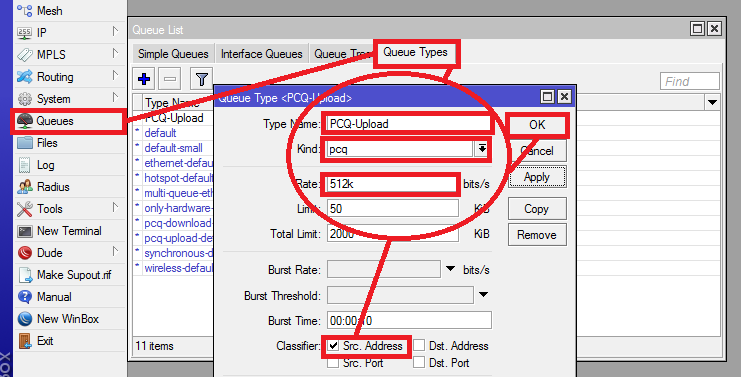This screenshot has width=741, height=377.
Task: Confirm with the OK button
Action: (537, 125)
